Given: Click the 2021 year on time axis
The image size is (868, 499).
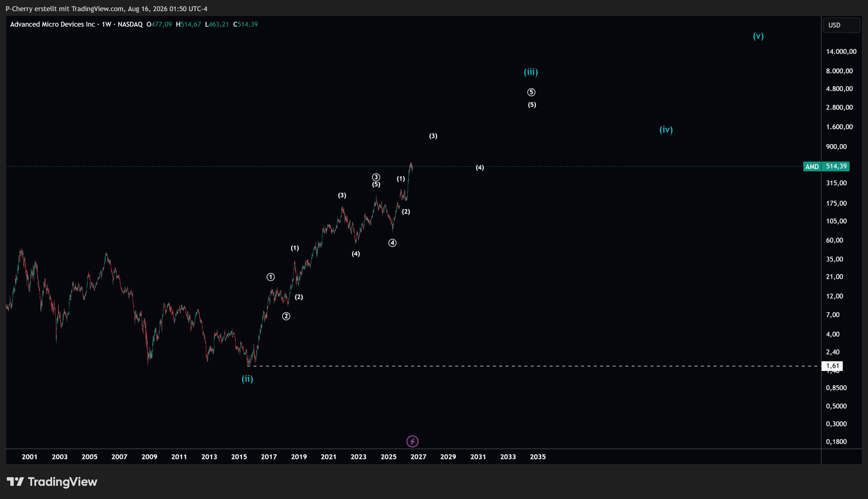Looking at the screenshot, I should tap(328, 457).
